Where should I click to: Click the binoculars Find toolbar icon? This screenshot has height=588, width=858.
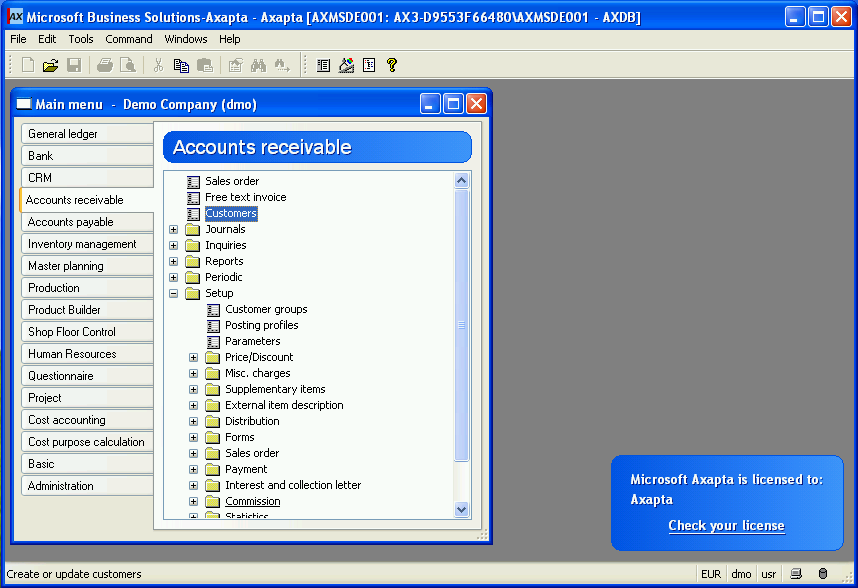point(258,65)
